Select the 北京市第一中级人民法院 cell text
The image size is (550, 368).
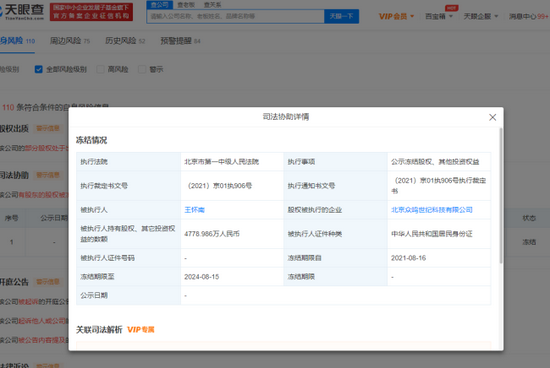221,162
